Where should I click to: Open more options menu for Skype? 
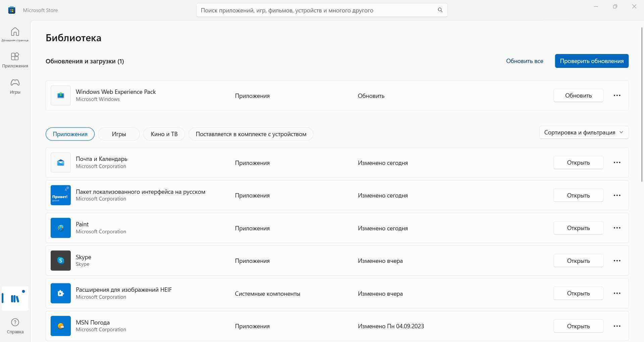617,261
